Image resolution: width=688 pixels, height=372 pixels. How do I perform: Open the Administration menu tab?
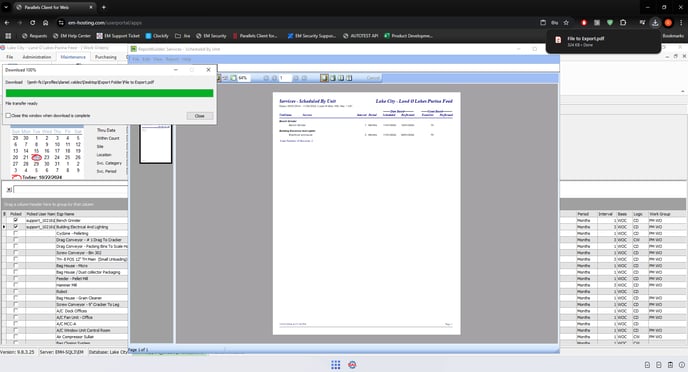(37, 57)
